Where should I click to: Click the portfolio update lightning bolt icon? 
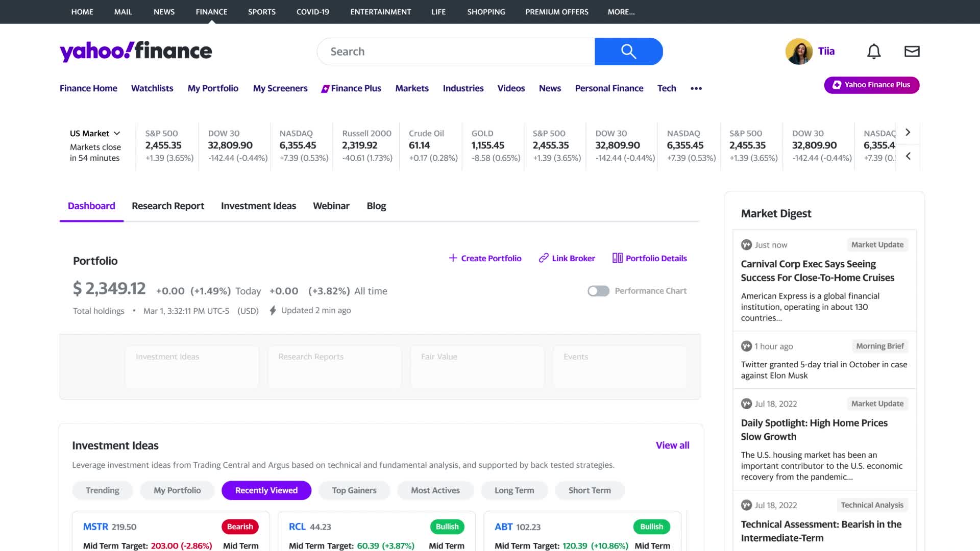(x=273, y=310)
